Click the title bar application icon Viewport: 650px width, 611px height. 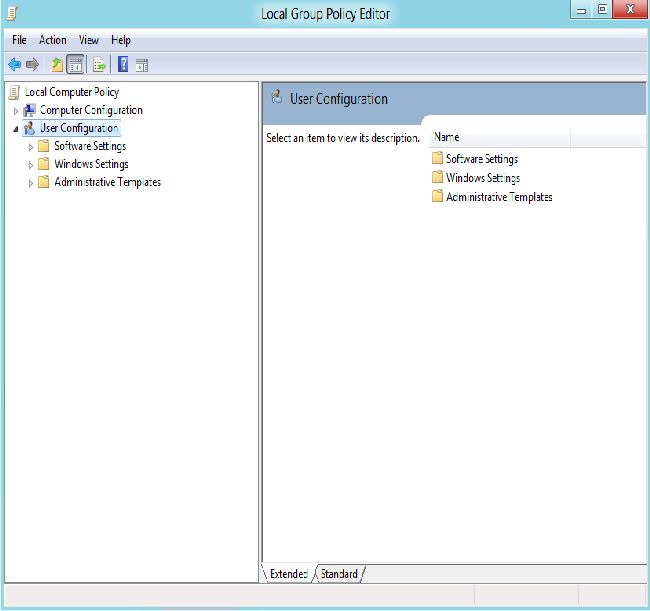[12, 14]
